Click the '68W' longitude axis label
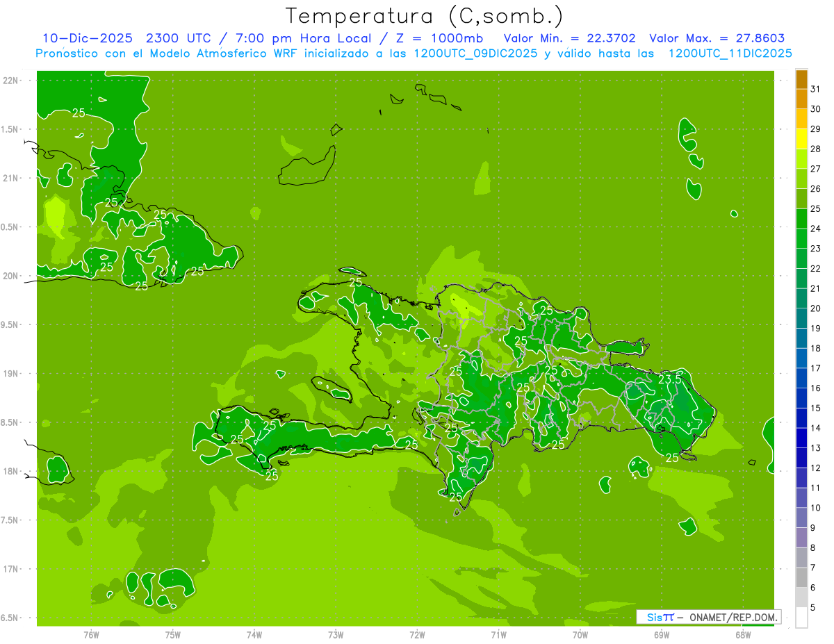The image size is (834, 644). point(743,635)
